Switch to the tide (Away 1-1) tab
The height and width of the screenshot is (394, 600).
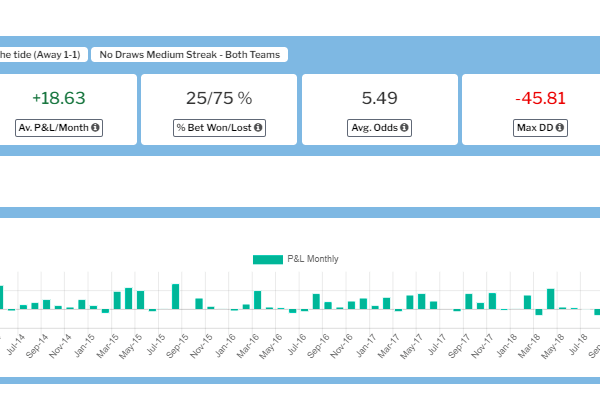pyautogui.click(x=42, y=55)
